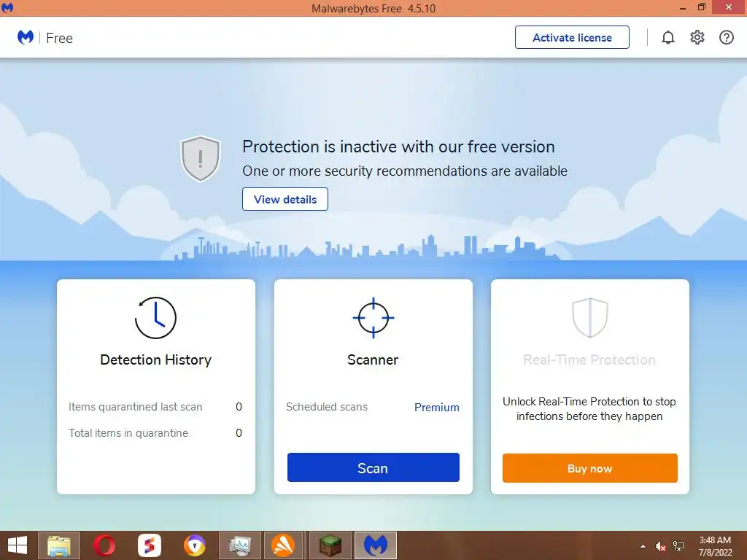Open Malwarebytes settings gear icon
Screen dimensions: 747x560
[697, 37]
